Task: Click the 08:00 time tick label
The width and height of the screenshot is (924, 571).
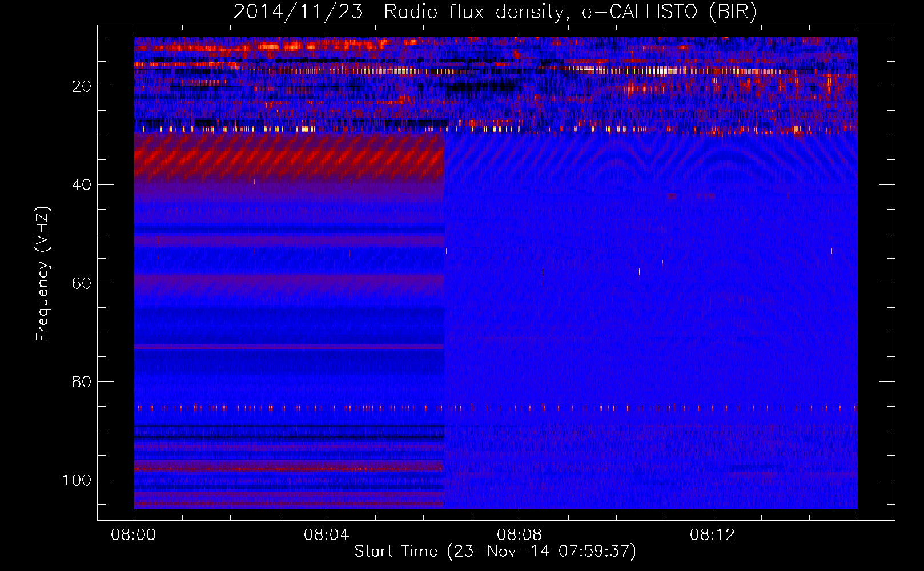Action: pyautogui.click(x=134, y=535)
